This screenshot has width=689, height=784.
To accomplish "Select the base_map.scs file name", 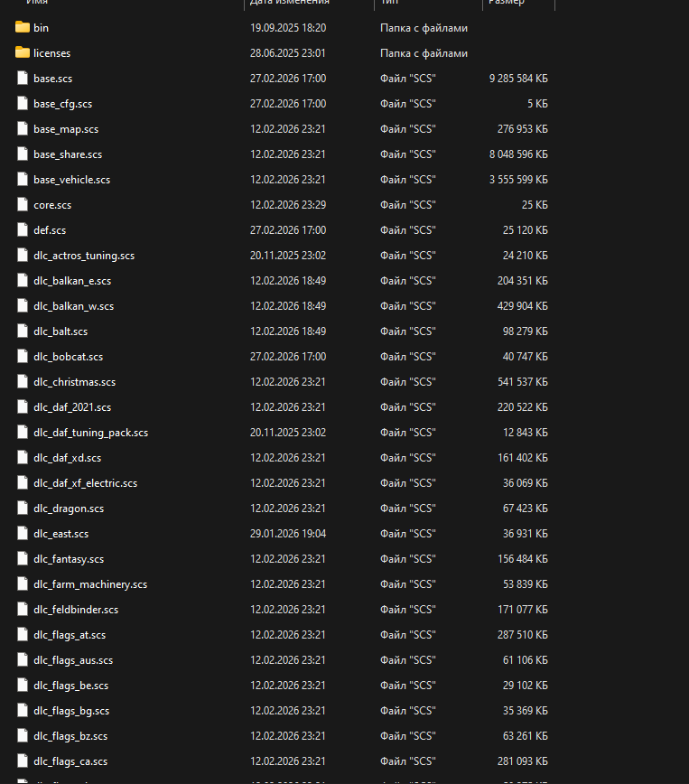I will click(66, 129).
